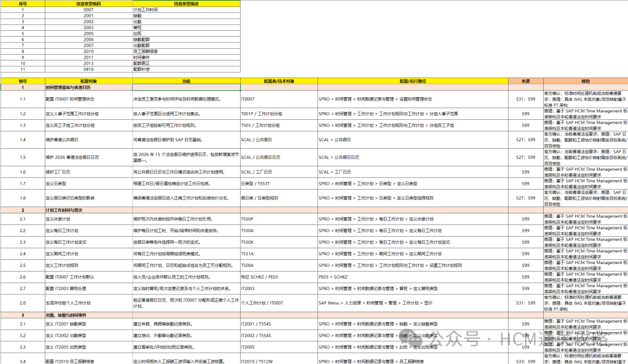The width and height of the screenshot is (628, 364).
Task: Click the cell 'T550X' in row 2.3
Action: click(279, 242)
